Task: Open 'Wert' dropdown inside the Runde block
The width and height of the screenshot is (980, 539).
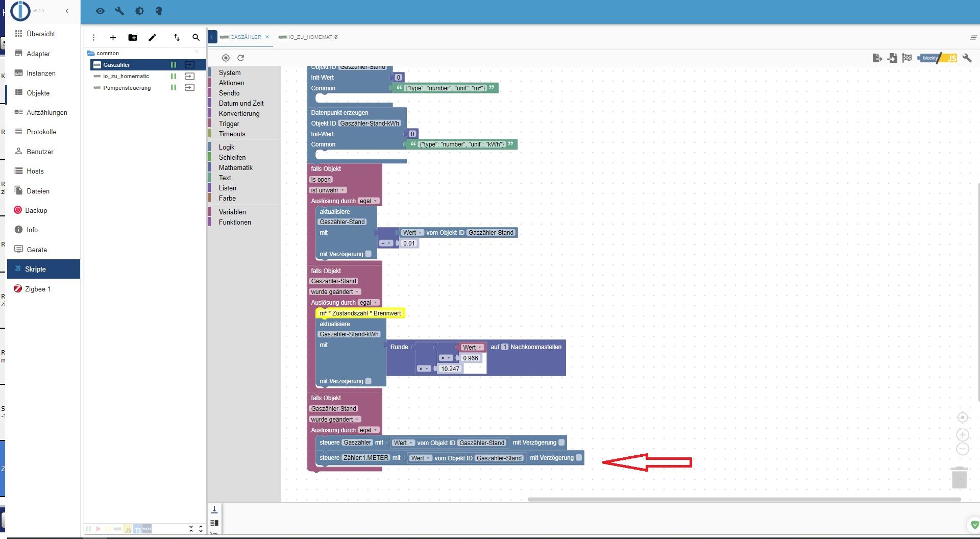Action: pos(472,347)
